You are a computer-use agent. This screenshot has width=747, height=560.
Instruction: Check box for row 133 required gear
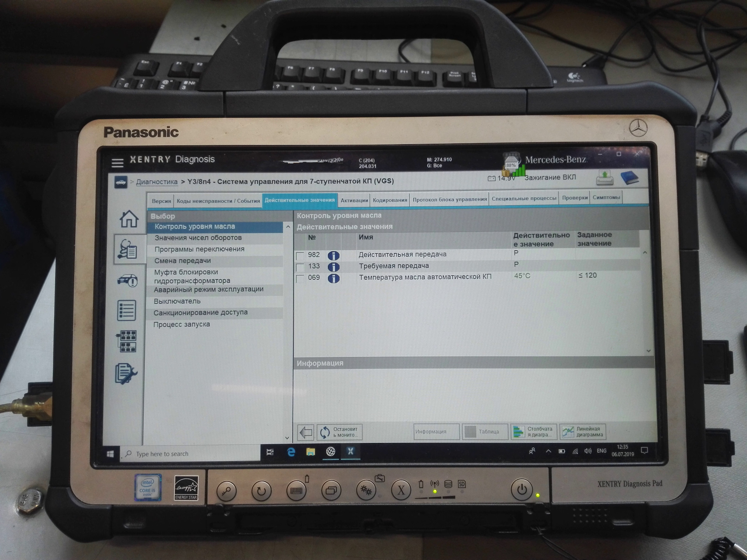click(300, 268)
